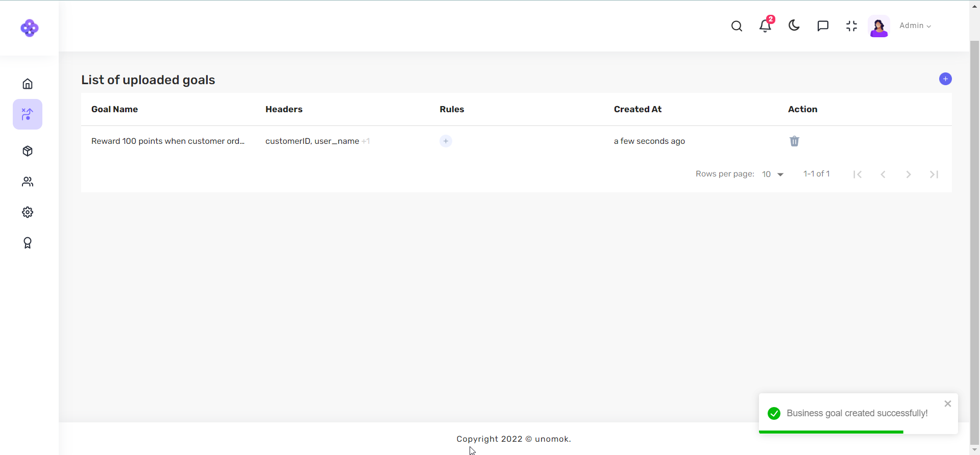
Task: Open the settings gear in sidebar
Action: click(28, 212)
